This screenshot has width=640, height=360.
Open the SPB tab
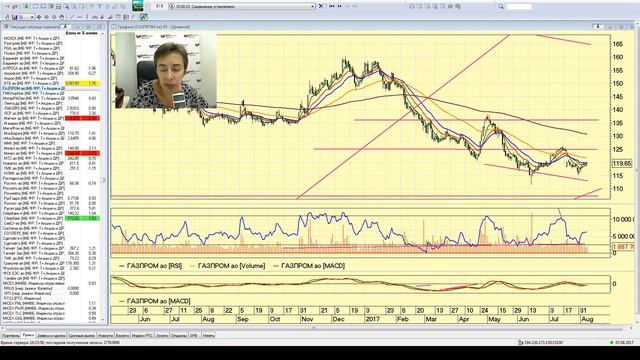194,335
